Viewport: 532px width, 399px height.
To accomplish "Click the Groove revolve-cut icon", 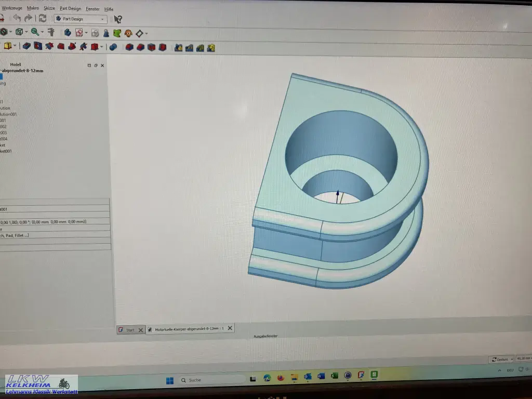I will [49, 46].
